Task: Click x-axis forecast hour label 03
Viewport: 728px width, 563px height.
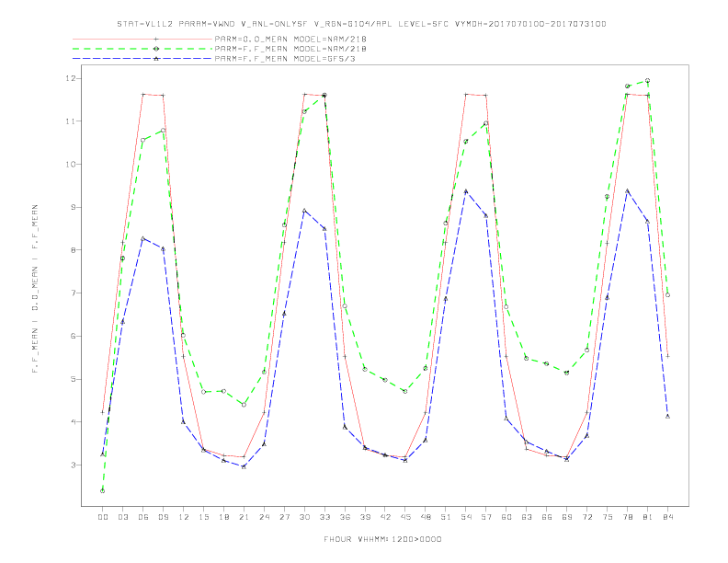Action: [x=122, y=517]
